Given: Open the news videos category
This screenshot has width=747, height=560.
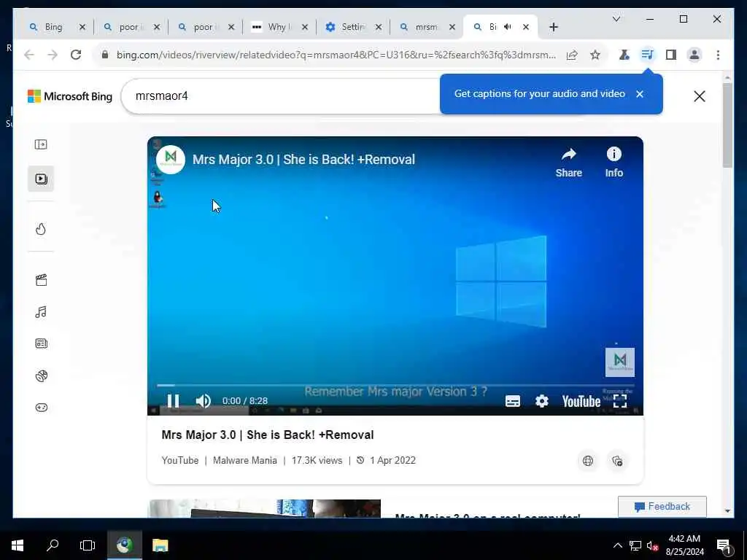Looking at the screenshot, I should (x=41, y=343).
